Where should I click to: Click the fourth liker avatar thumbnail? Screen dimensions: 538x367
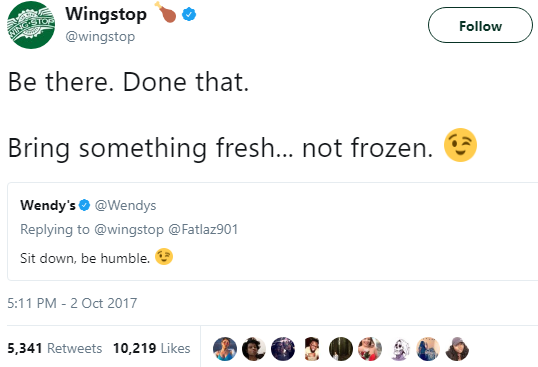click(x=312, y=349)
